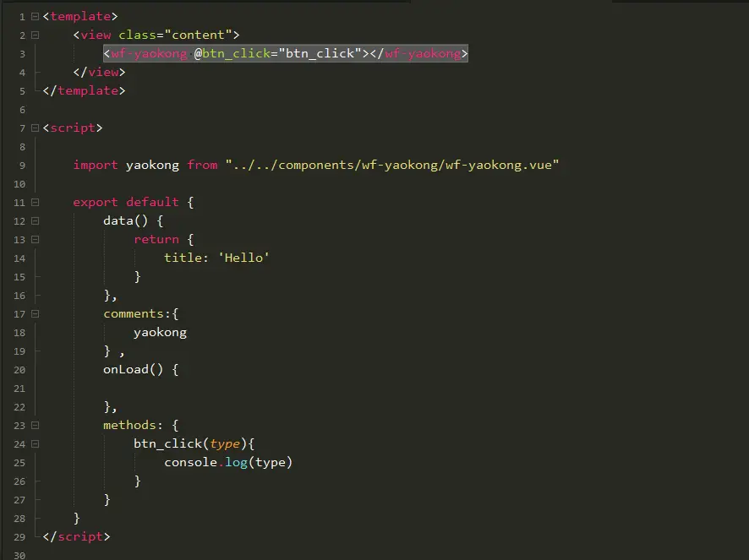749x560 pixels.
Task: Click the export keyword on line 11
Action: [x=95, y=203]
